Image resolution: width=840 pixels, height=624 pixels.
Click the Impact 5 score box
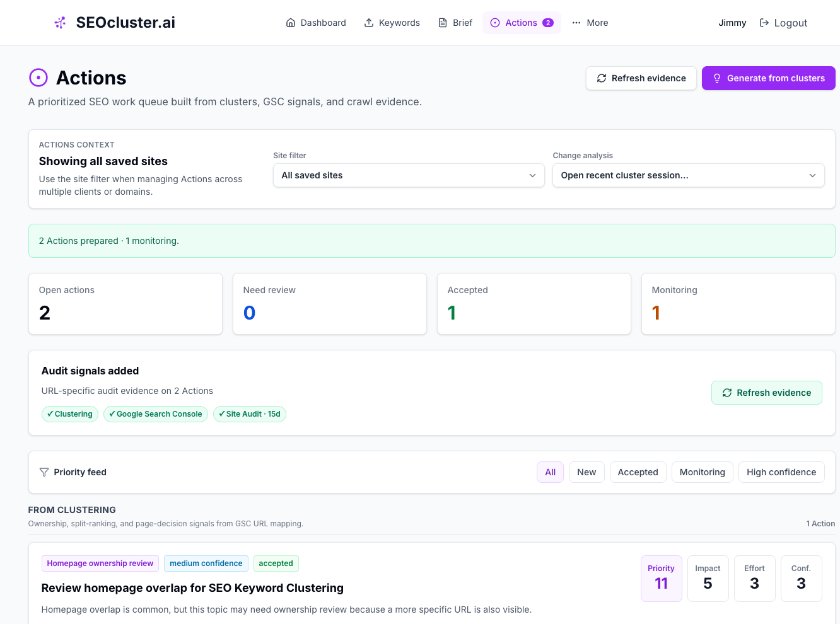[x=708, y=579]
